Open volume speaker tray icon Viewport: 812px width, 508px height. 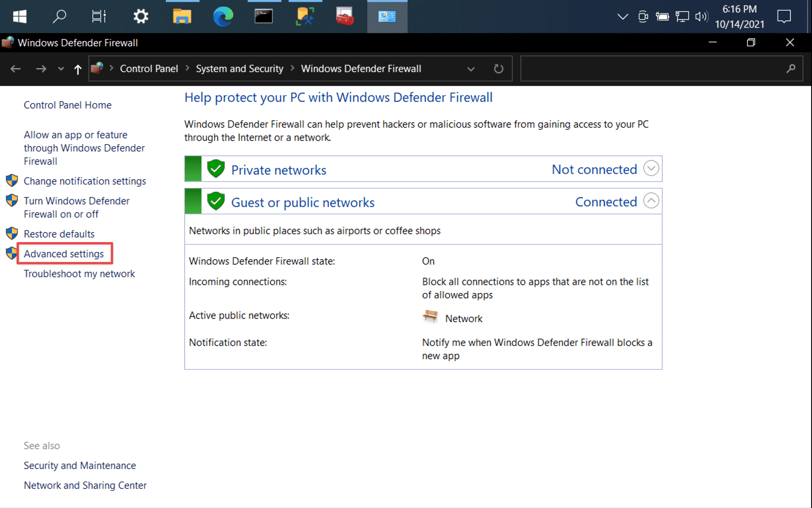click(701, 16)
